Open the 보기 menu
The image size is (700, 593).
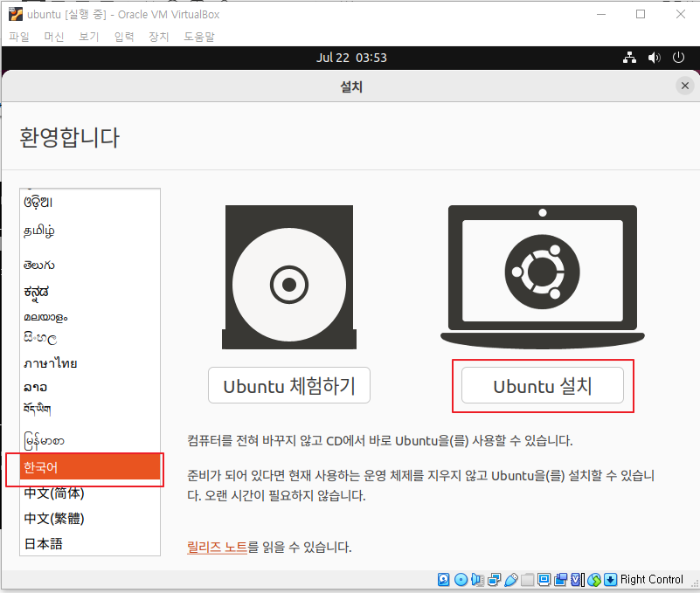89,37
